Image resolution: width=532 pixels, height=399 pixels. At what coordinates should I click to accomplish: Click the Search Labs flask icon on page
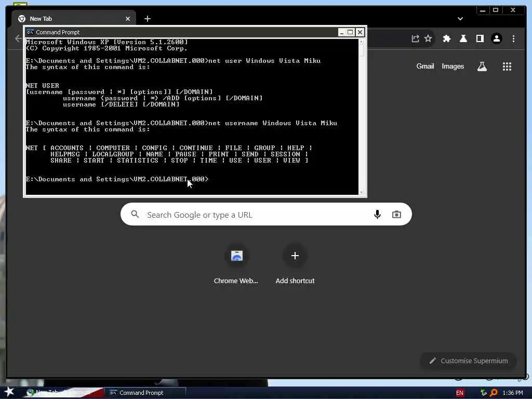tap(482, 66)
